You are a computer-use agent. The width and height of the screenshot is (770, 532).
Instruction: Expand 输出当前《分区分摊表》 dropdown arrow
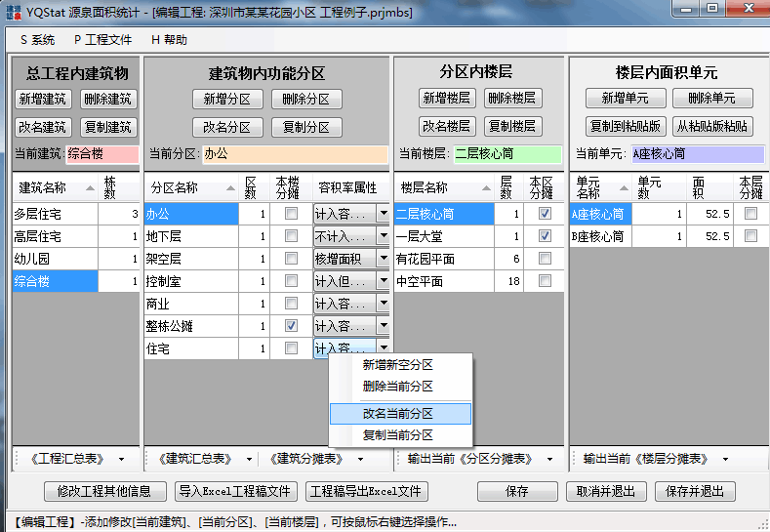tap(549, 460)
